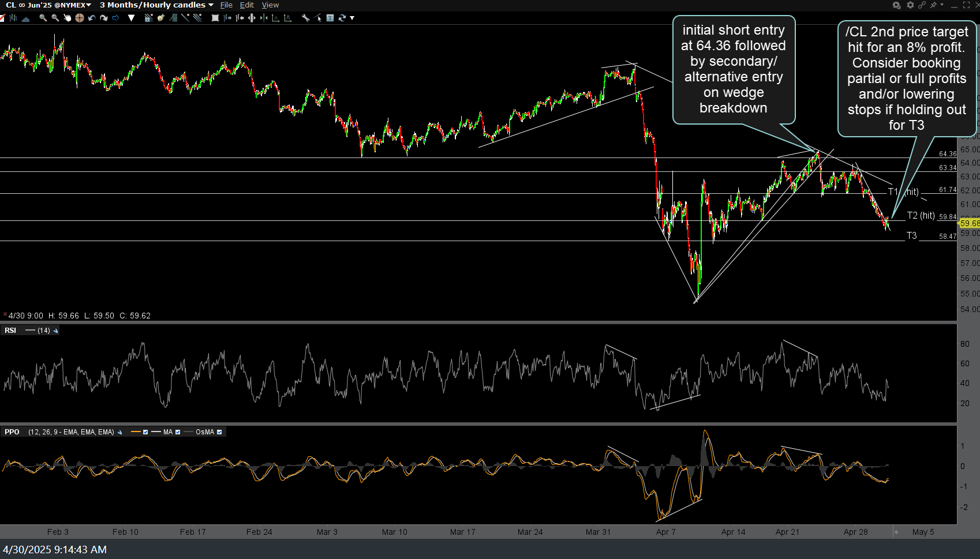Click the undo arrow in toolbar
Image resolution: width=980 pixels, height=559 pixels.
pyautogui.click(x=92, y=18)
